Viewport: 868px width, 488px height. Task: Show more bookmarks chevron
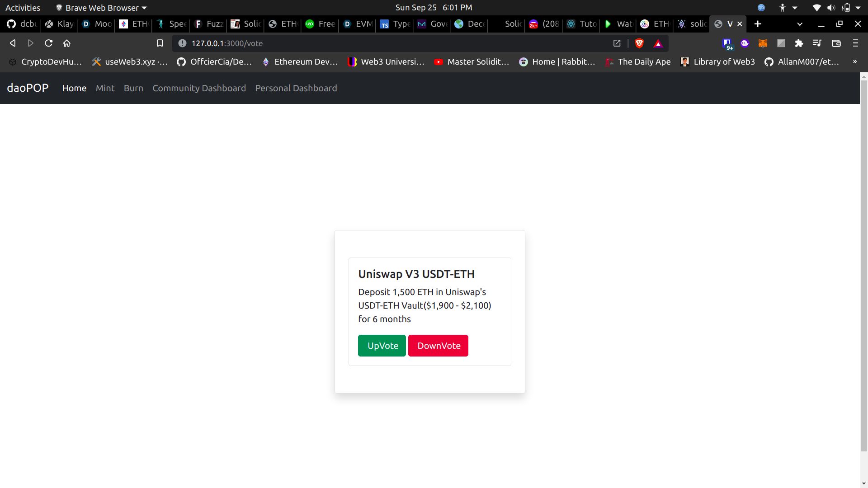[854, 62]
